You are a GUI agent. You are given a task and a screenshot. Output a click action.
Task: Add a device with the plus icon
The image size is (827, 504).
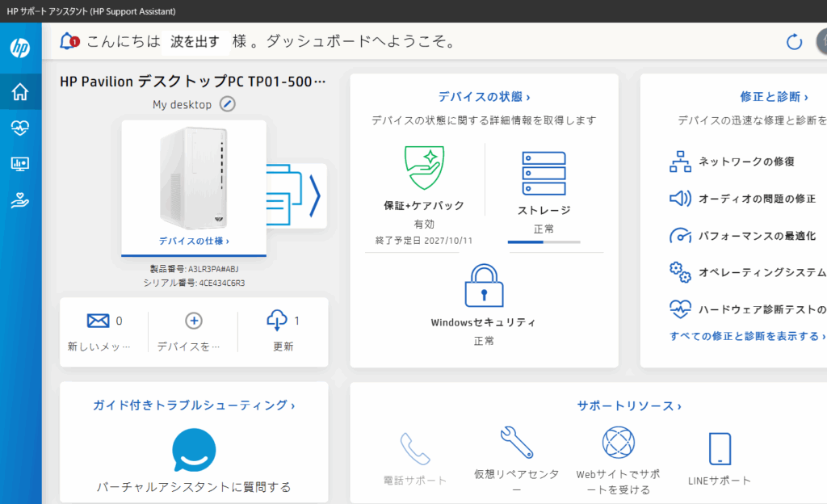[x=194, y=321]
